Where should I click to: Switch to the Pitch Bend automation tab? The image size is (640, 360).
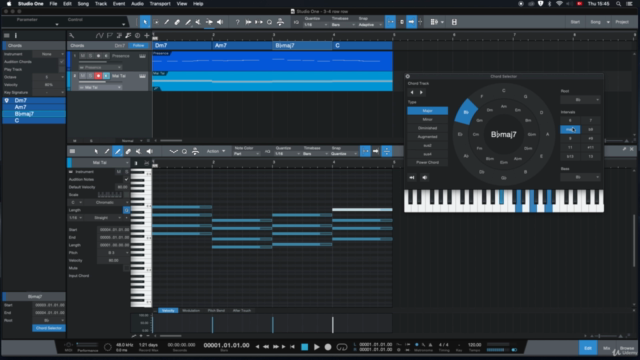click(x=216, y=311)
